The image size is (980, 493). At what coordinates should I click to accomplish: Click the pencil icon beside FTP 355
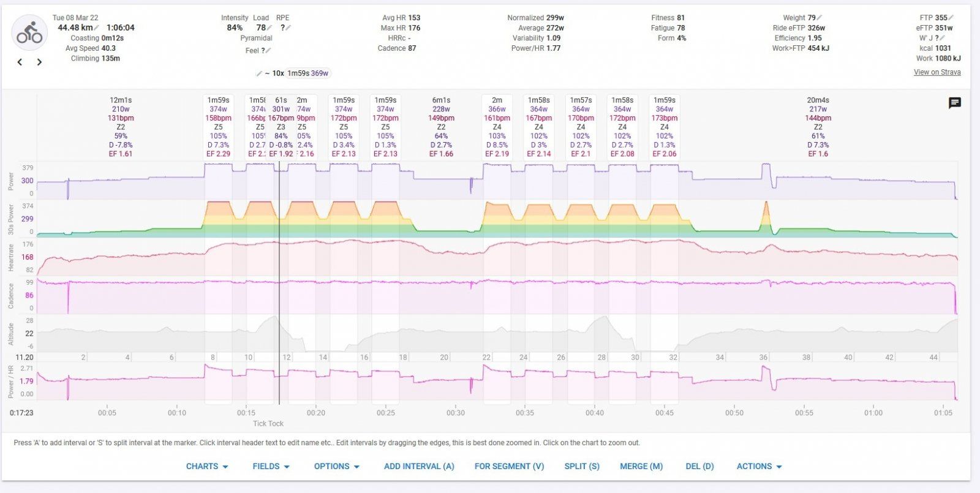(951, 18)
